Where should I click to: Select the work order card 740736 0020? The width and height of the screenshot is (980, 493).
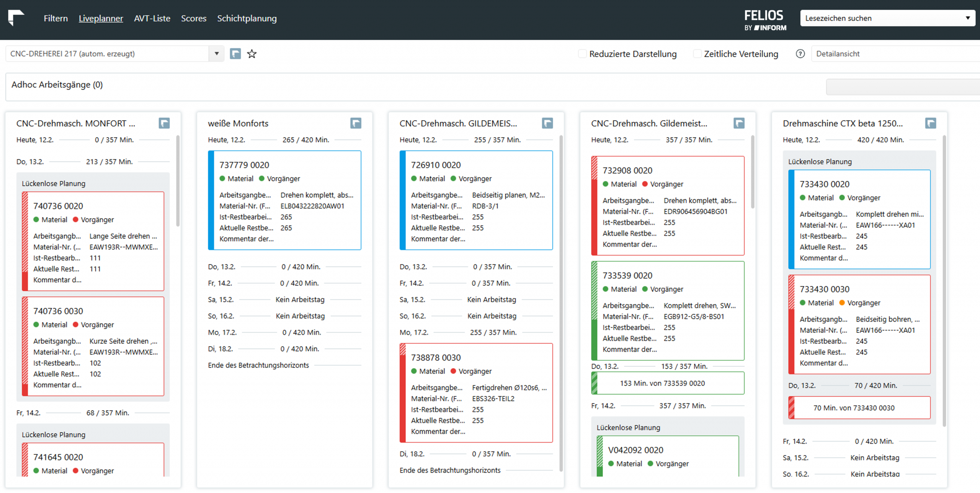pos(93,241)
